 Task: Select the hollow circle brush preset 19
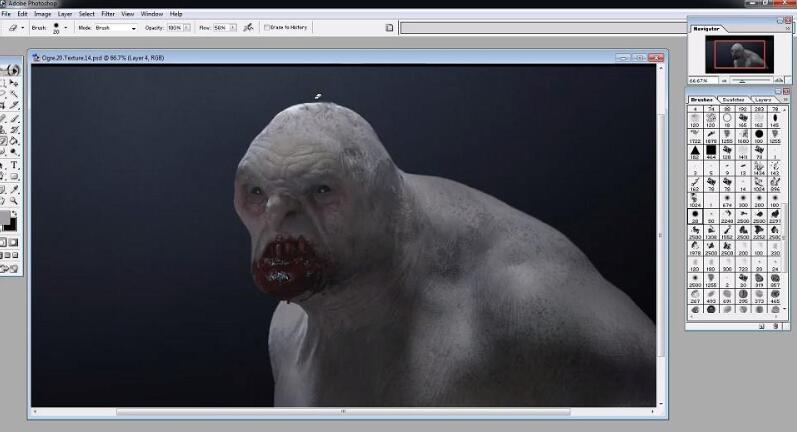pyautogui.click(x=727, y=120)
